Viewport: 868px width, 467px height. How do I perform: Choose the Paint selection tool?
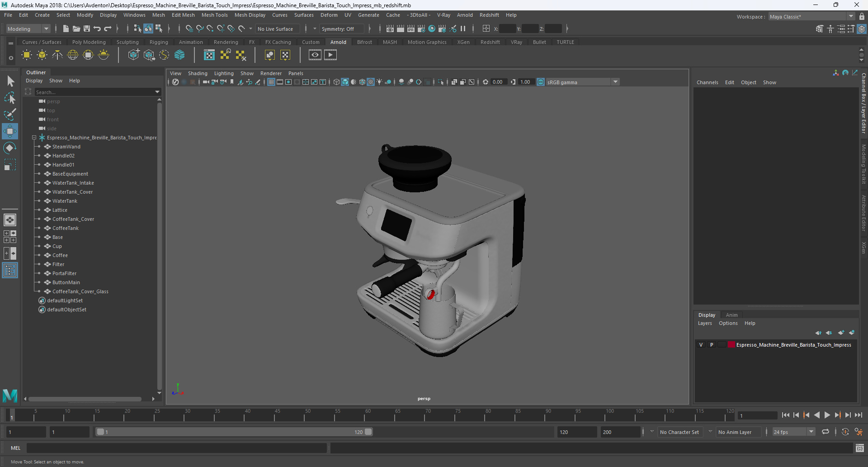tap(10, 114)
